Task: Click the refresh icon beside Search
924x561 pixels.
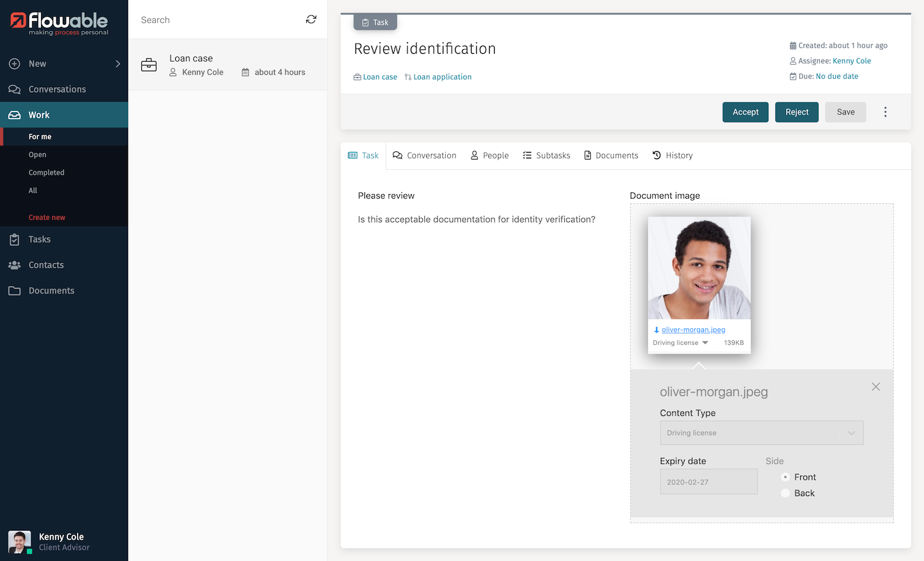Action: tap(311, 20)
